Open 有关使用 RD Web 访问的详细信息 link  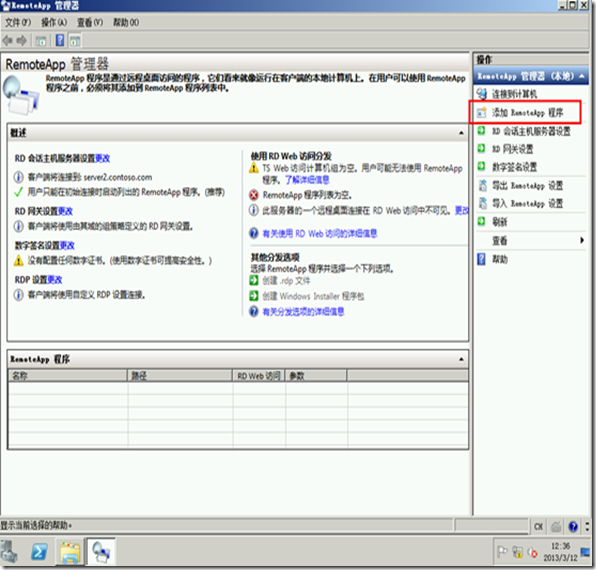coord(320,234)
